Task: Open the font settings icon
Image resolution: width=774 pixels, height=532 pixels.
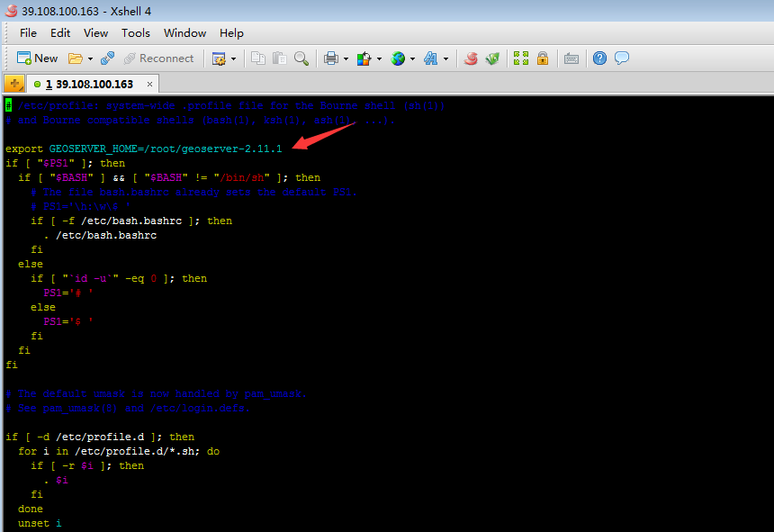Action: pyautogui.click(x=430, y=59)
